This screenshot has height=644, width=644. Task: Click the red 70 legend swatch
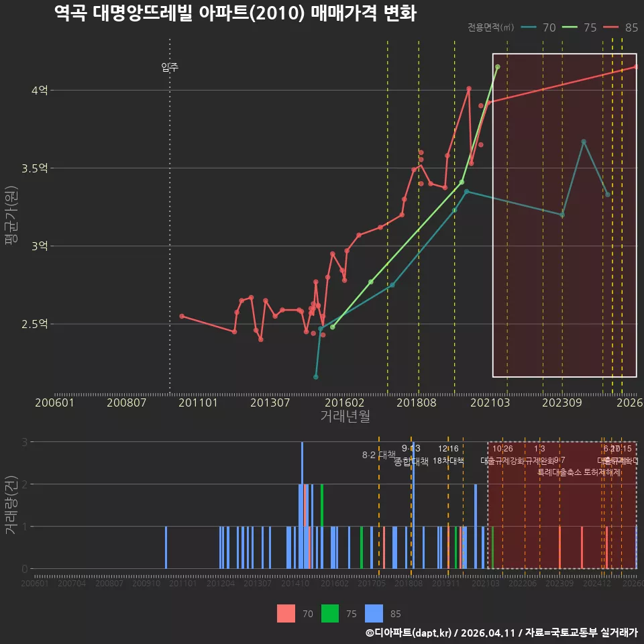[286, 614]
